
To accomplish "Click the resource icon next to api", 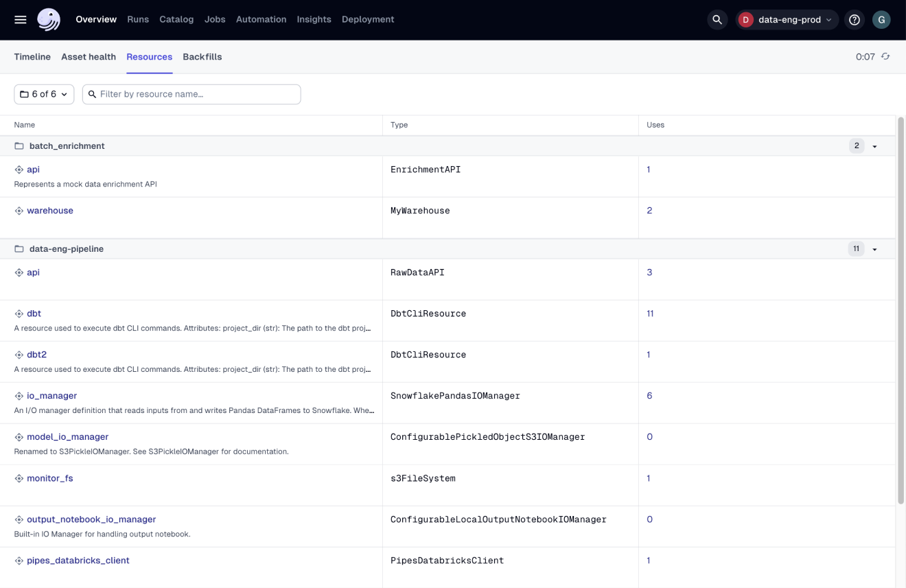I will [x=19, y=169].
